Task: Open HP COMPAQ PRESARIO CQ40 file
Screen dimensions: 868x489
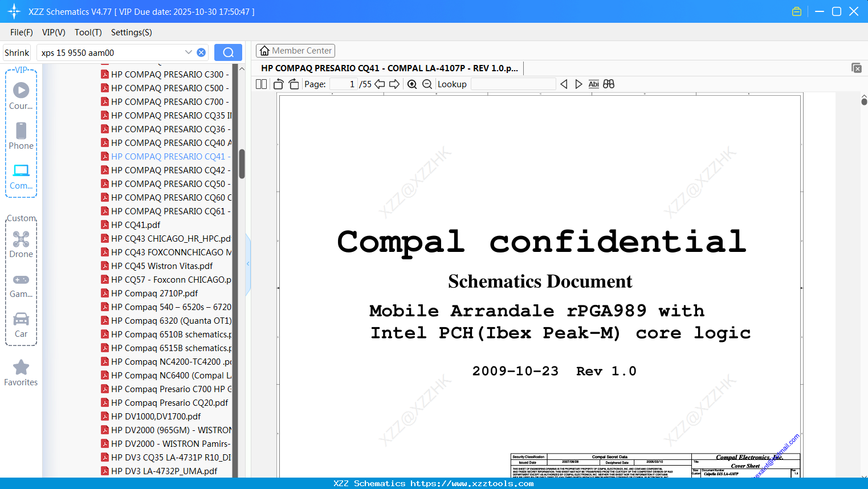Action: pos(165,142)
